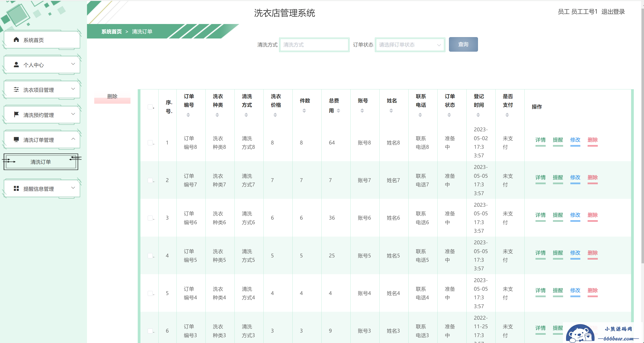The height and width of the screenshot is (343, 644).
Task: Click the grid icon for 提醒信息管理
Action: (x=16, y=188)
